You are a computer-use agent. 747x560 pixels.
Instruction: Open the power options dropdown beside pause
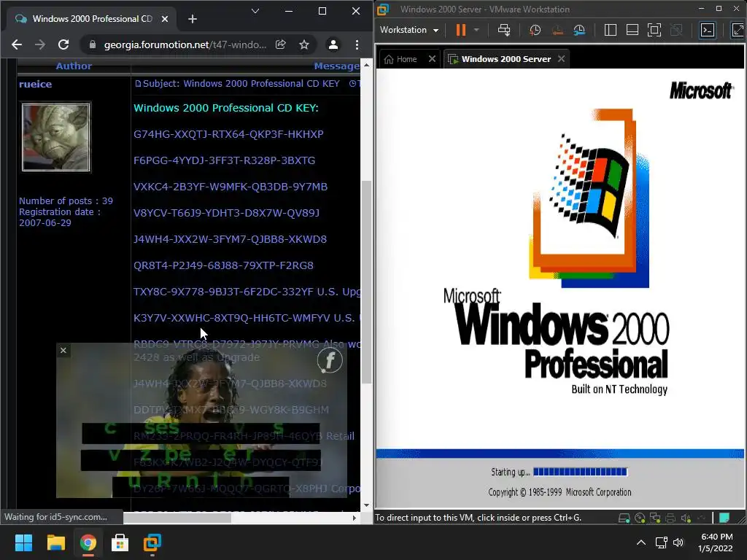click(x=476, y=30)
